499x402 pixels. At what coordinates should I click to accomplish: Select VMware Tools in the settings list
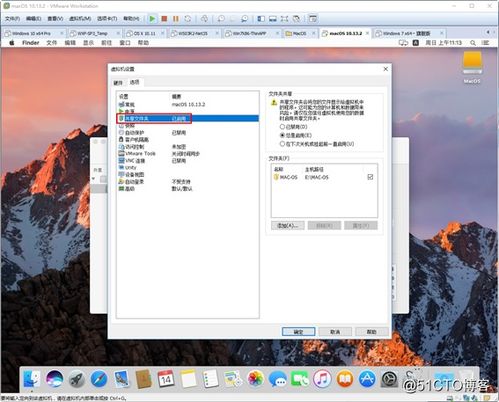coord(137,153)
